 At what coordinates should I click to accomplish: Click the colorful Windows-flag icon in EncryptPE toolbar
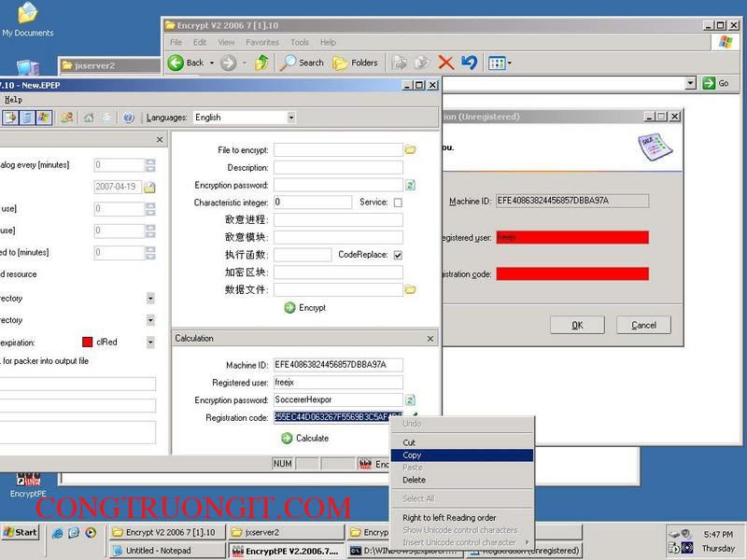44,118
